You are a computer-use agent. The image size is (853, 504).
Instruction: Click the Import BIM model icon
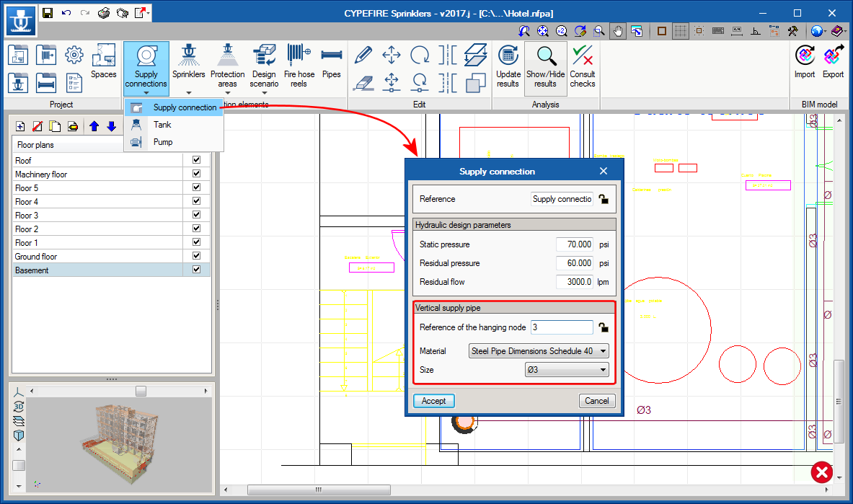click(x=805, y=56)
